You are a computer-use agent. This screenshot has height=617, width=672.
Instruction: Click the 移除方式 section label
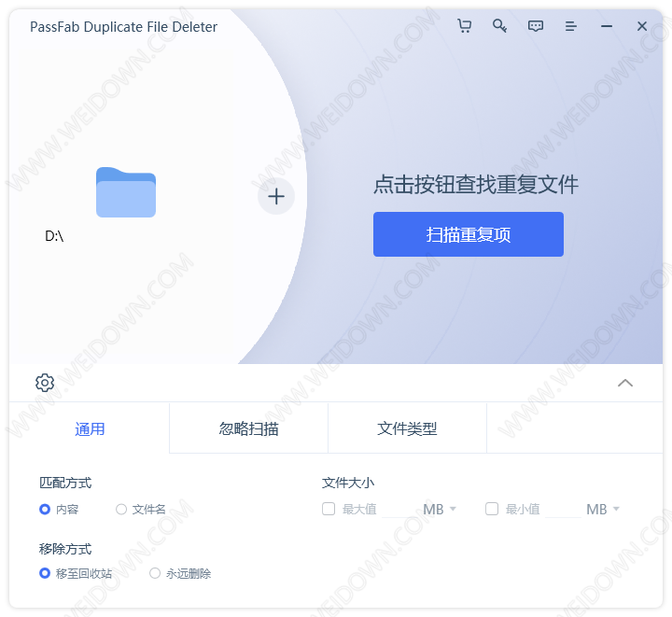click(x=65, y=549)
